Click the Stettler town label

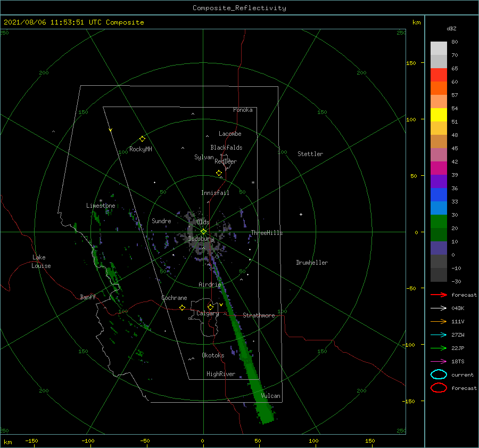(310, 154)
